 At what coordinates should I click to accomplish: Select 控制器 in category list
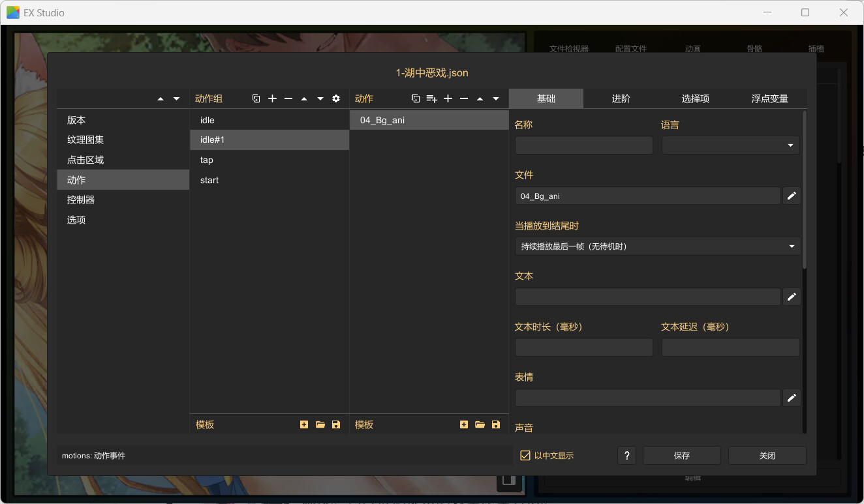[x=123, y=200]
